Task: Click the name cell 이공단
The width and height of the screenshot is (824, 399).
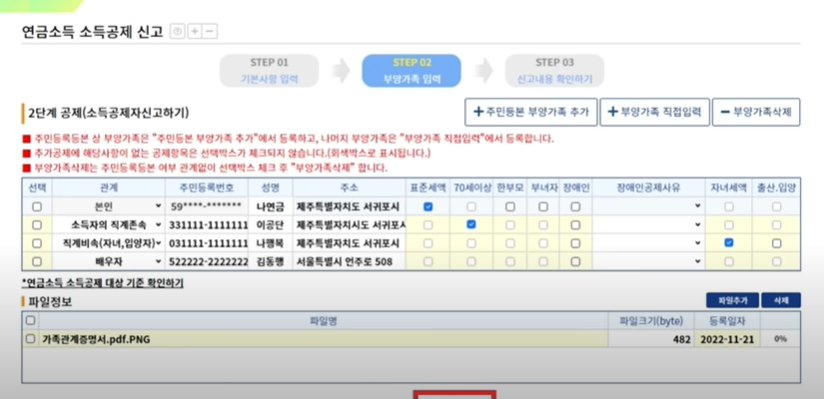Action: pyautogui.click(x=270, y=225)
